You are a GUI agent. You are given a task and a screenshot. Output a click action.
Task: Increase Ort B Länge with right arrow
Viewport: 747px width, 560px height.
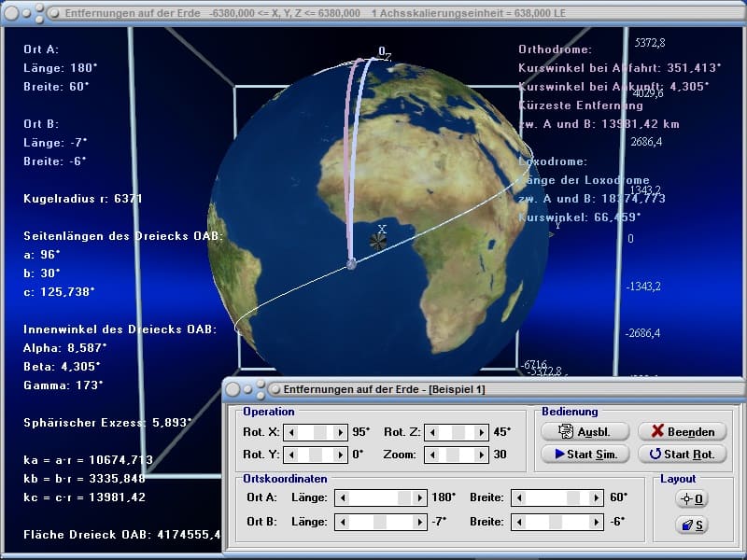[419, 523]
